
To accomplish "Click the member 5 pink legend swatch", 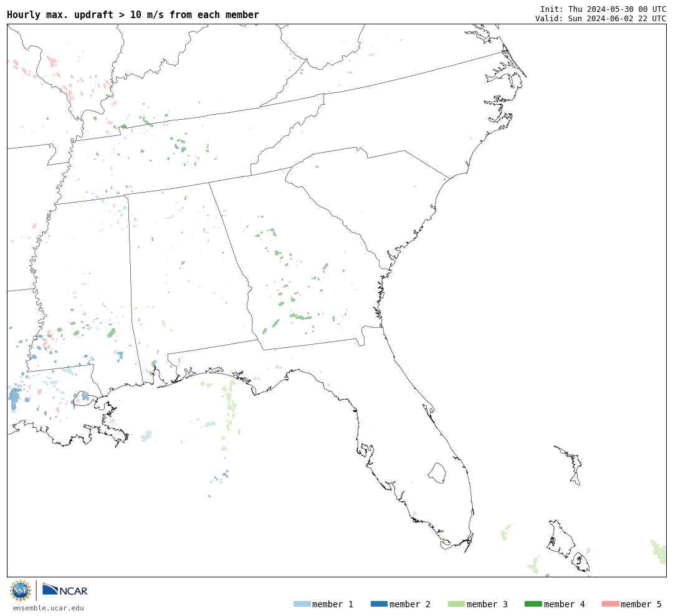I will [610, 604].
